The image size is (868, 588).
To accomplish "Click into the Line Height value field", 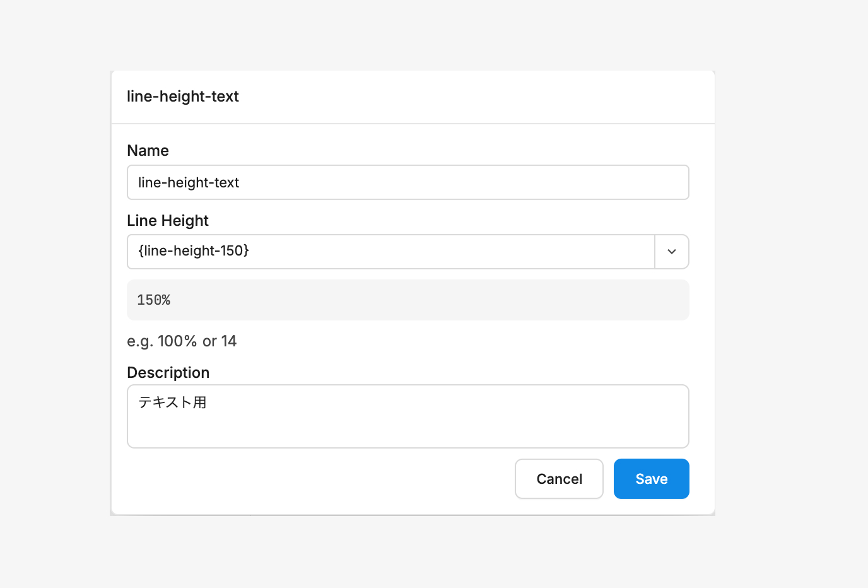I will (390, 252).
